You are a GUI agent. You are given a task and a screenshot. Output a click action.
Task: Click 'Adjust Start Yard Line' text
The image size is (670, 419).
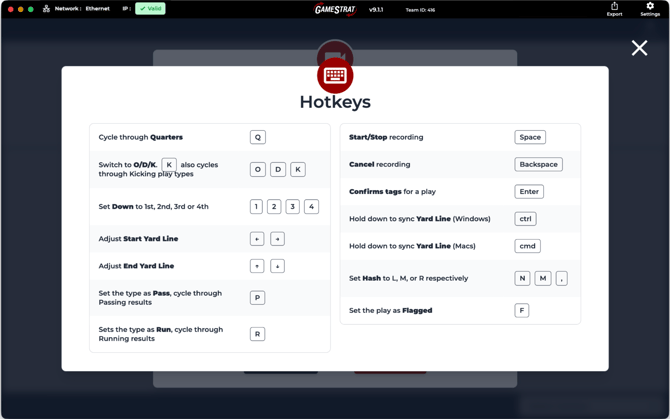[138, 239]
